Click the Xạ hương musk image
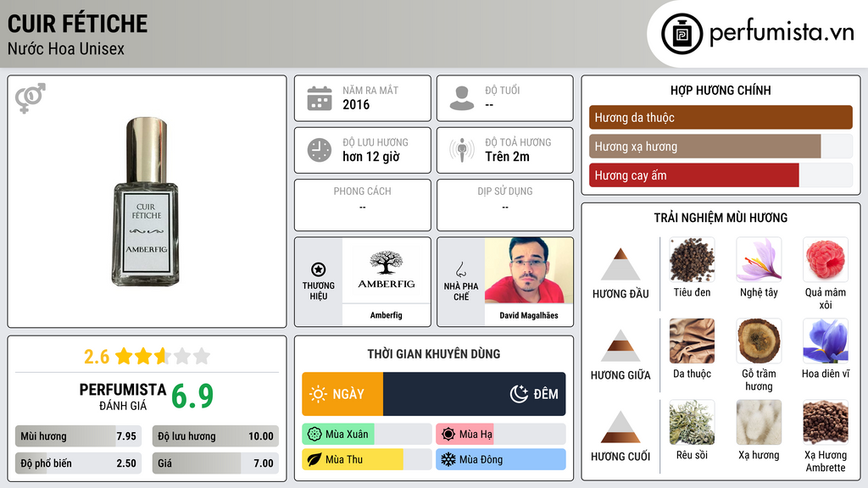 coord(759,423)
